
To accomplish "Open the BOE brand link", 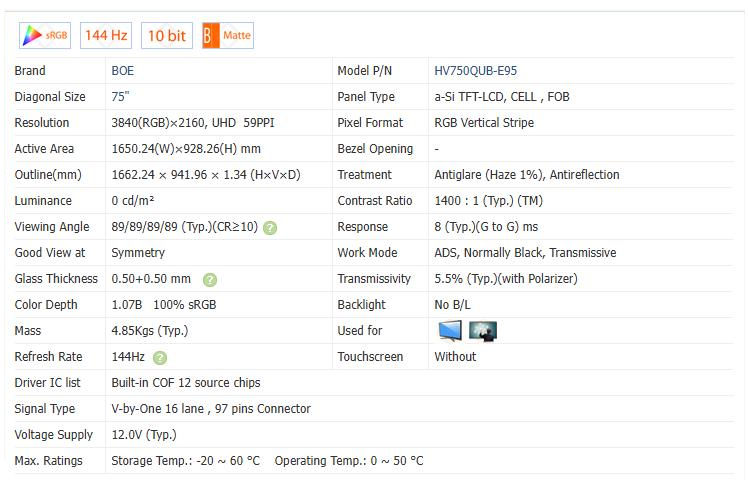I will [123, 71].
